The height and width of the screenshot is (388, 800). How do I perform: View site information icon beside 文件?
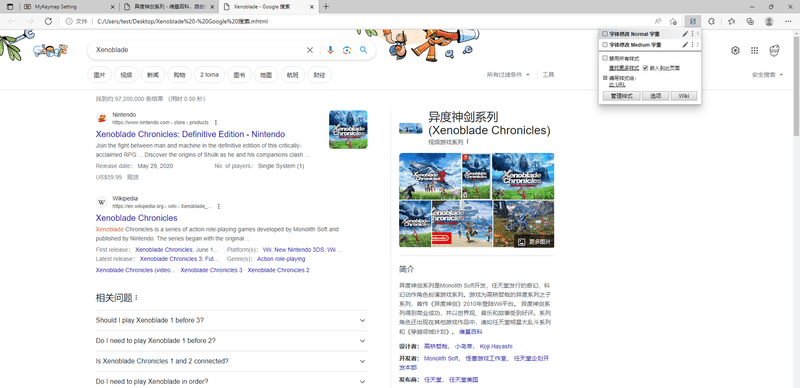[69, 21]
